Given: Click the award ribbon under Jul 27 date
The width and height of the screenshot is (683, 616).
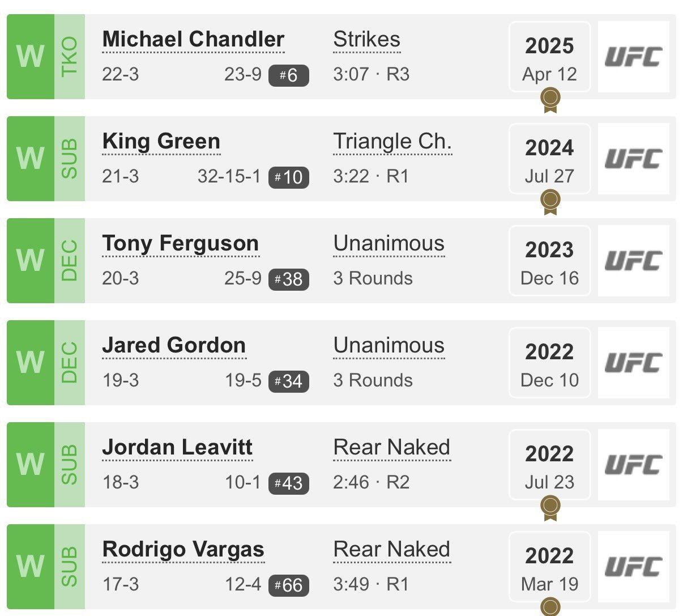Looking at the screenshot, I should click(x=550, y=201).
